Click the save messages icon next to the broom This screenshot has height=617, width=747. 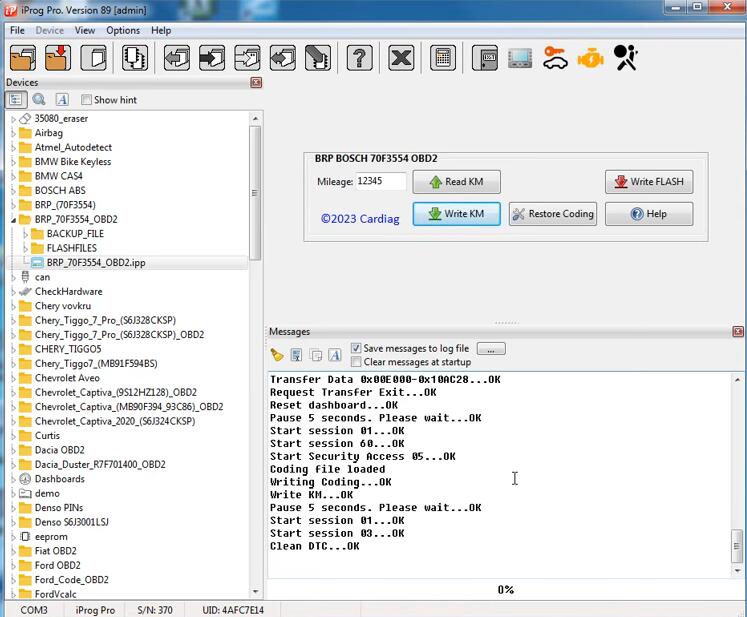click(296, 355)
